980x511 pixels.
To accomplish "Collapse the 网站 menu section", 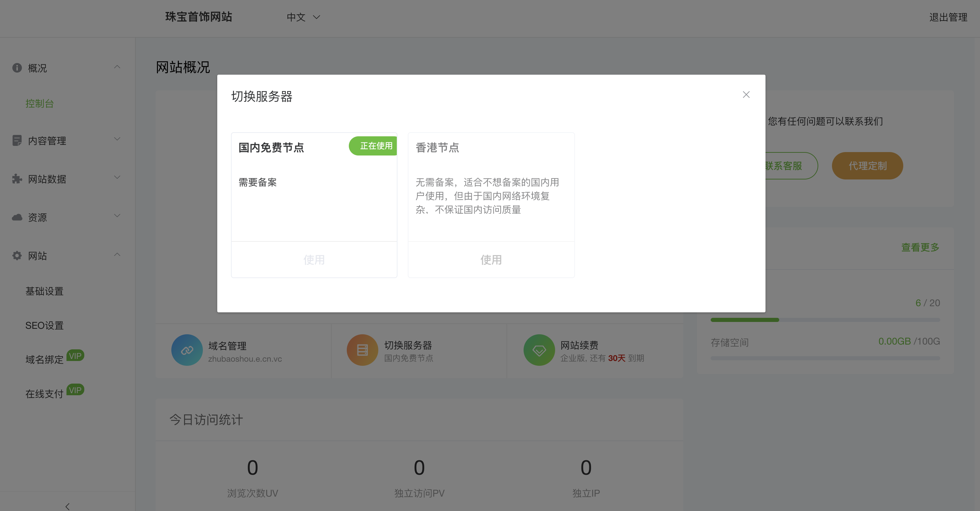I will (x=117, y=254).
